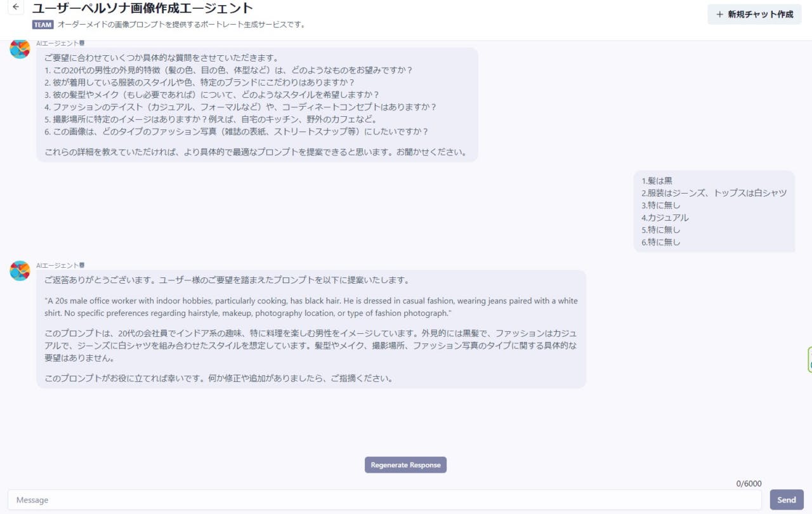Click the English prompt starting "A 20s male office worker"

311,307
